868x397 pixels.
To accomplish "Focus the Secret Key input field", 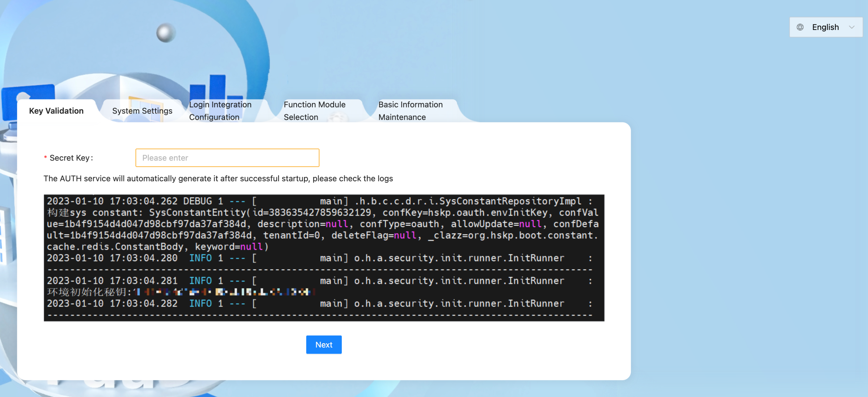I will pos(227,158).
